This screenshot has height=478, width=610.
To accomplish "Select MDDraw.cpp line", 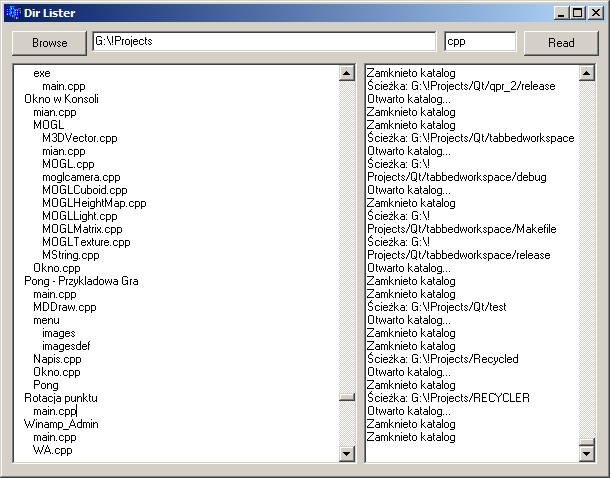I will tap(65, 307).
